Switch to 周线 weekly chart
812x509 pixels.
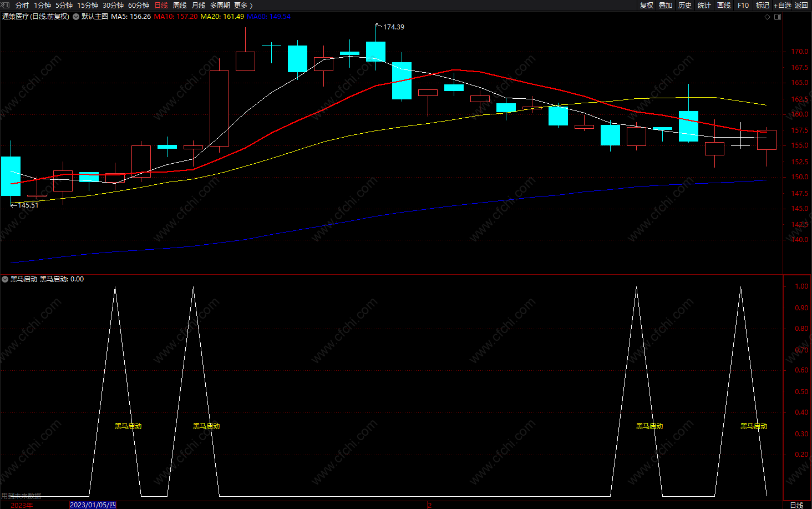(180, 5)
